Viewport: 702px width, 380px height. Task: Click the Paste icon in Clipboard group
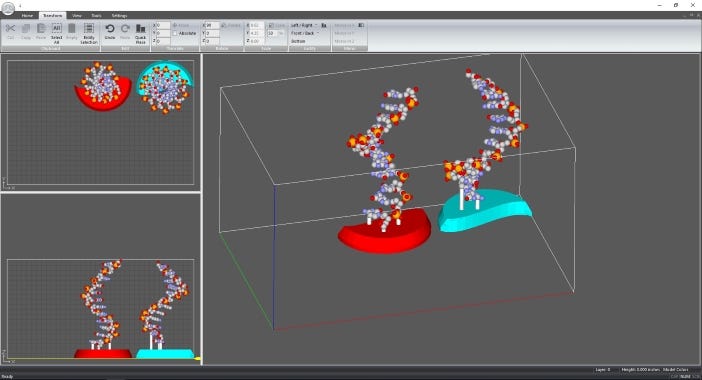pyautogui.click(x=41, y=29)
